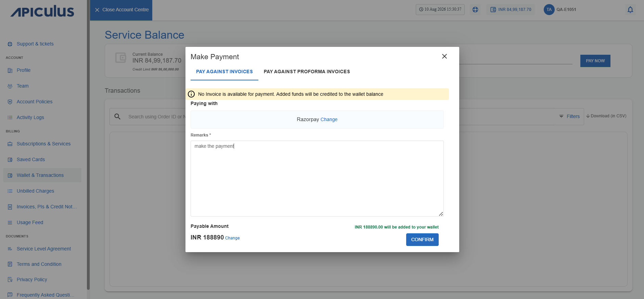Click the Remarks textarea resize handle
Screen dimensions: 644x299
point(441,214)
